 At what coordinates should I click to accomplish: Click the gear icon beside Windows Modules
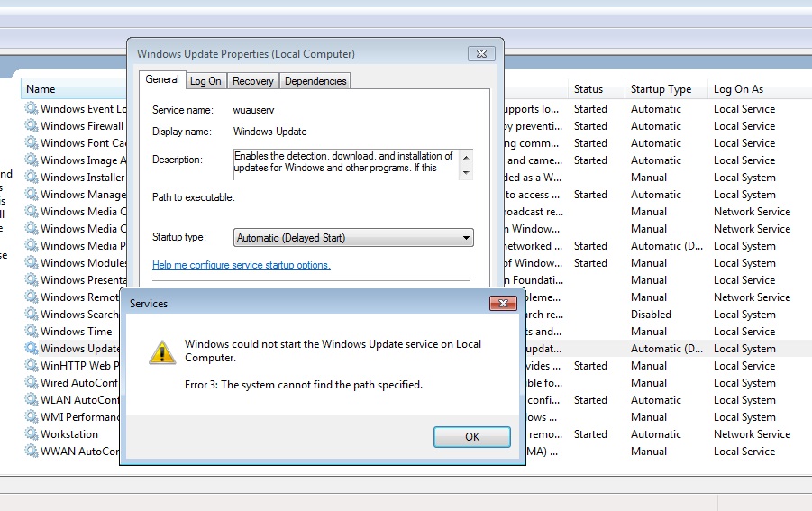pyautogui.click(x=32, y=262)
